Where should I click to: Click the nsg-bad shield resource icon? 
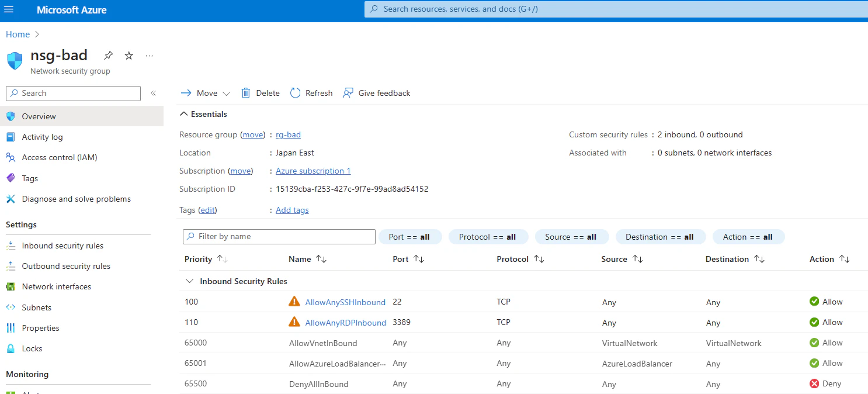pos(15,61)
